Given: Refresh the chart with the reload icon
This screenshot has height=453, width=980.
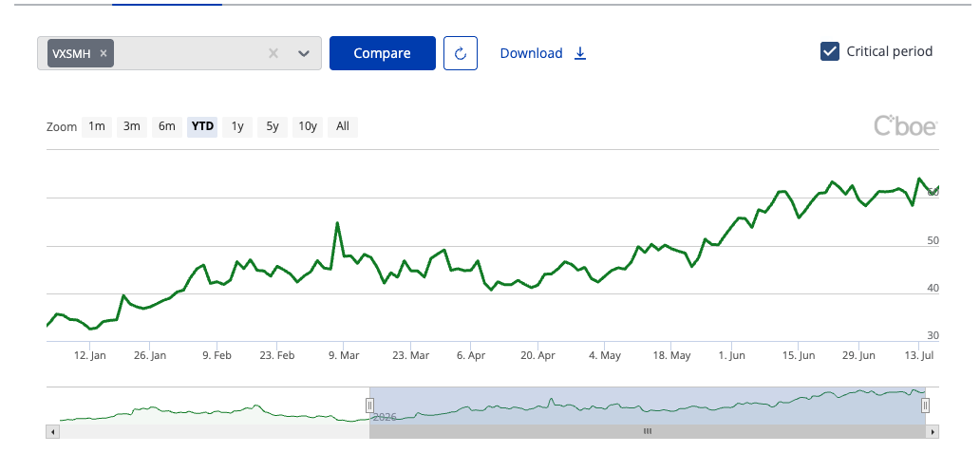Looking at the screenshot, I should (461, 53).
